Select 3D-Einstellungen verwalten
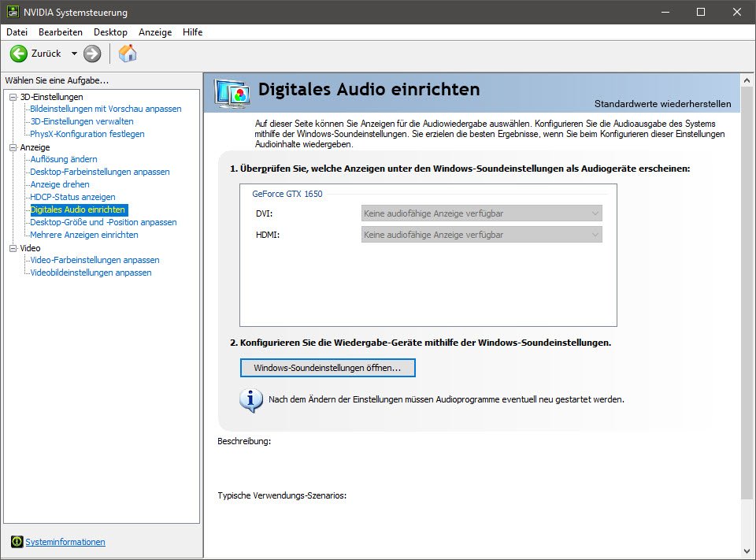The height and width of the screenshot is (560, 756). 82,121
